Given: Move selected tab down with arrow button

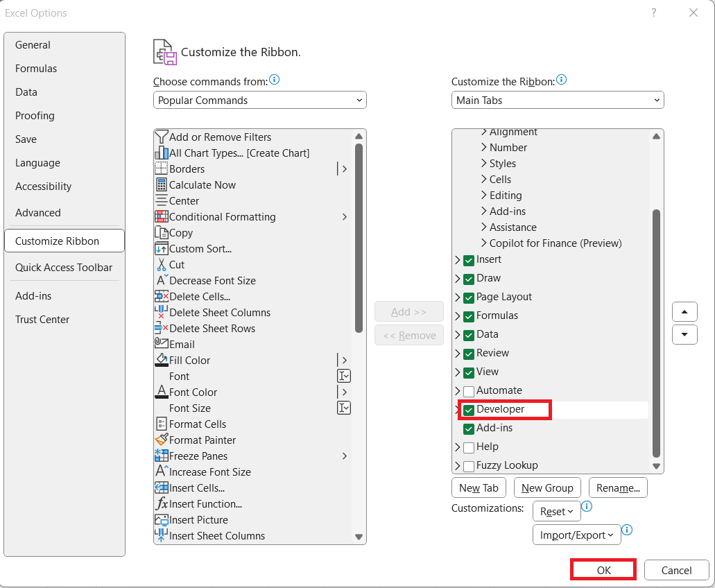Looking at the screenshot, I should point(684,335).
